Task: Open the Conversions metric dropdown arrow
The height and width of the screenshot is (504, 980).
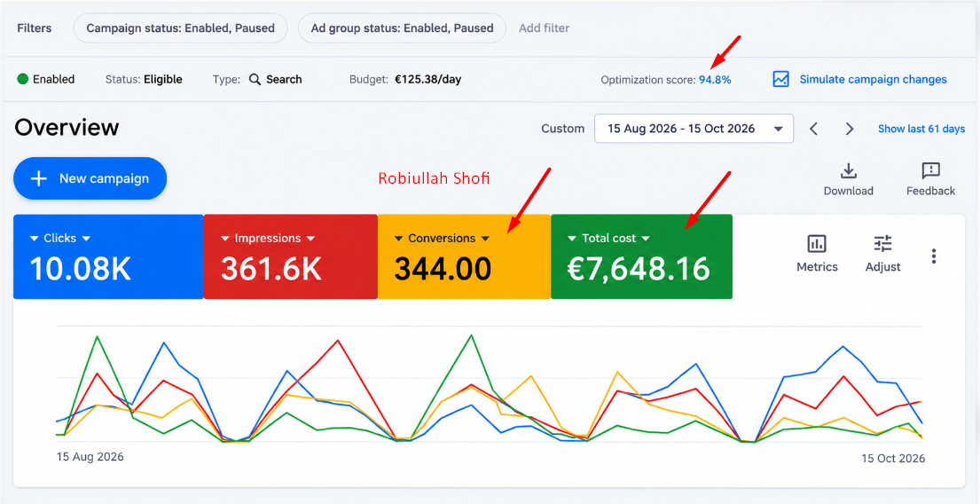Action: [485, 238]
